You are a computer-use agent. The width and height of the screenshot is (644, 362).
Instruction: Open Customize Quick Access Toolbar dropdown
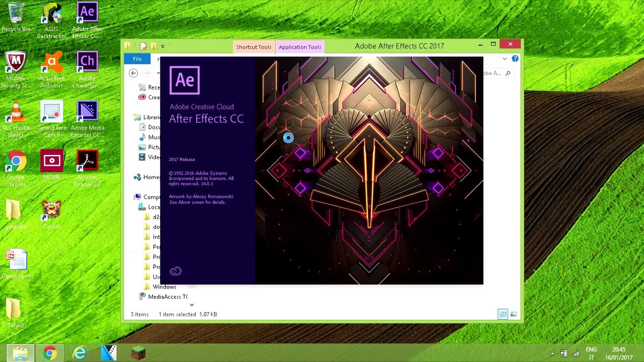coord(163,46)
